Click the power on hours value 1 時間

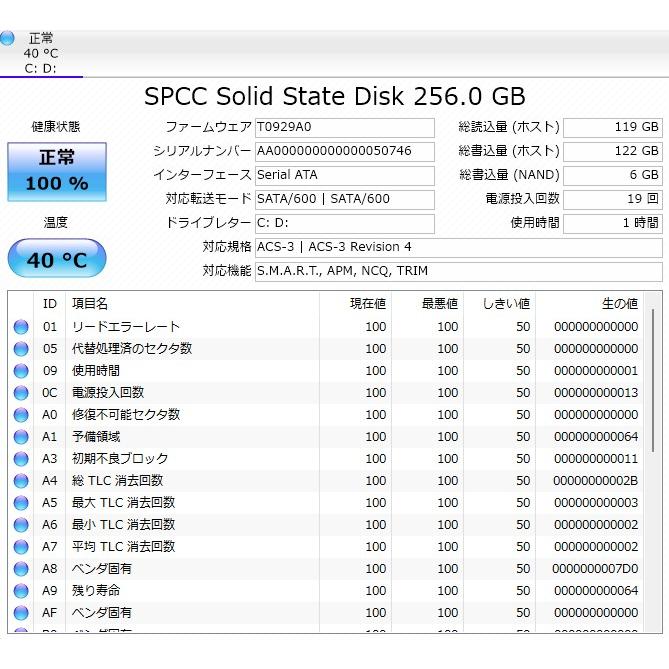click(x=613, y=223)
